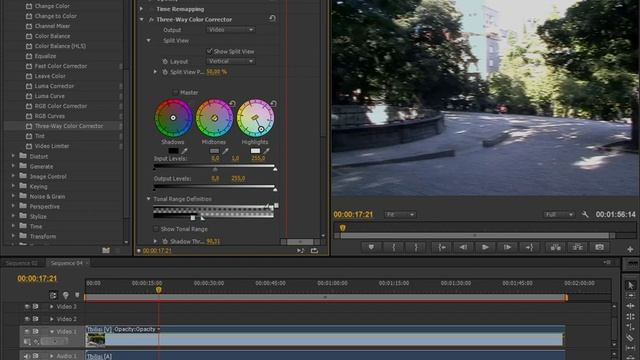Reset the Three-Way Color Corrector effect
Image resolution: width=640 pixels, height=360 pixels.
coord(272,18)
